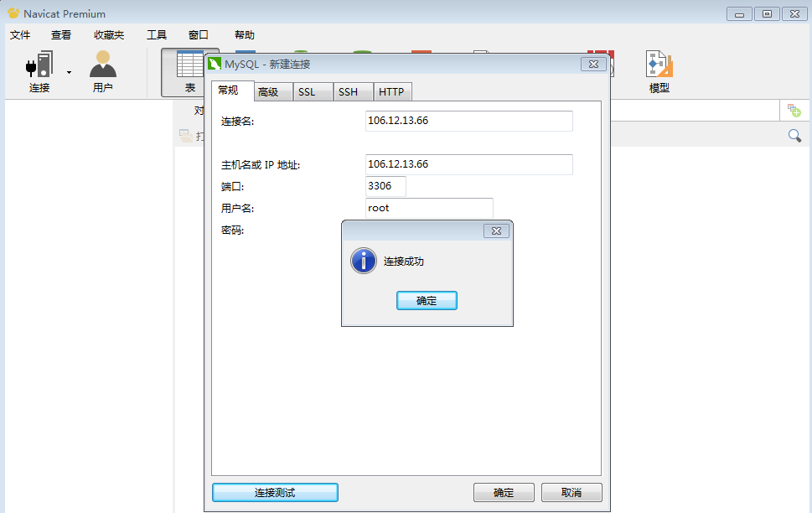The width and height of the screenshot is (812, 513).
Task: Click the 连接测试 button
Action: 275,492
